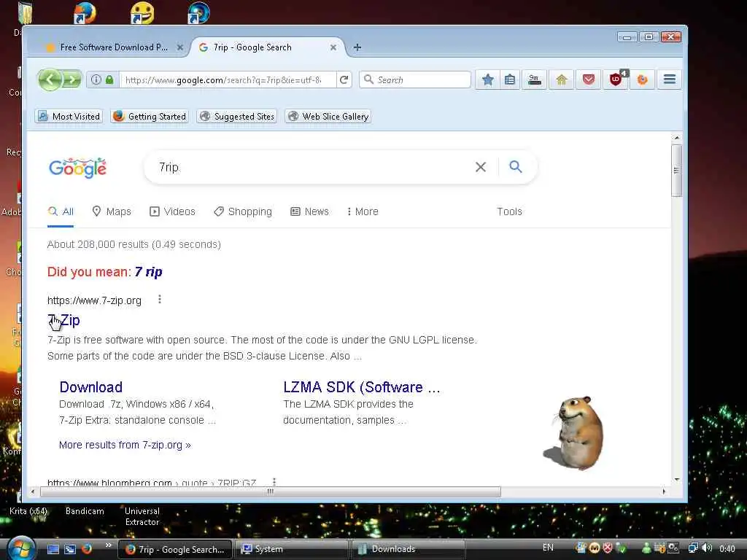Screen dimensions: 747x560
Task: Expand the quick launch overflow chevron
Action: [109, 545]
